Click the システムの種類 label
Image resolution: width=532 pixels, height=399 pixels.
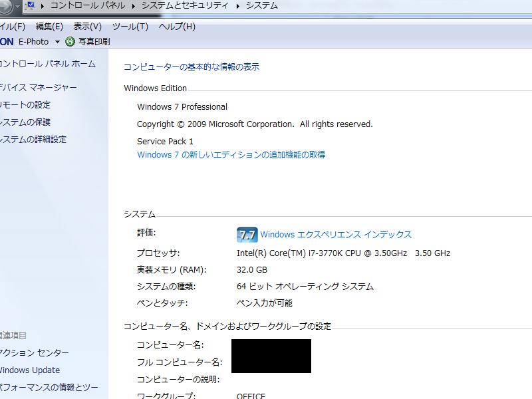[x=166, y=287]
